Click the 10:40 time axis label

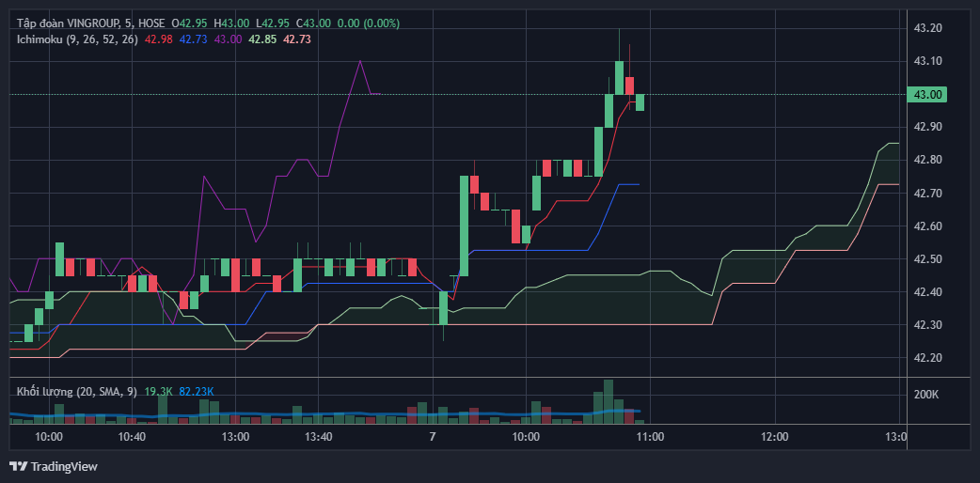(132, 437)
